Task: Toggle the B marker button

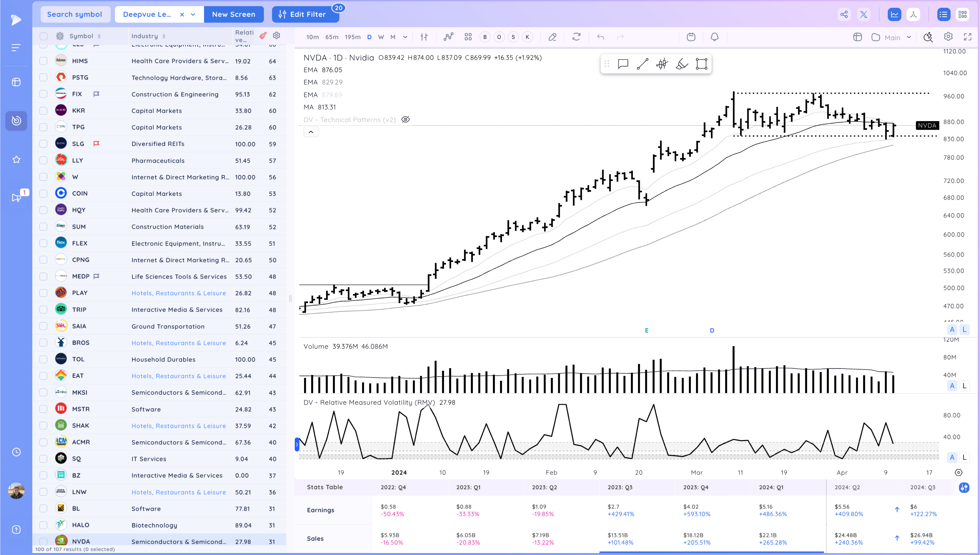Action: point(484,37)
